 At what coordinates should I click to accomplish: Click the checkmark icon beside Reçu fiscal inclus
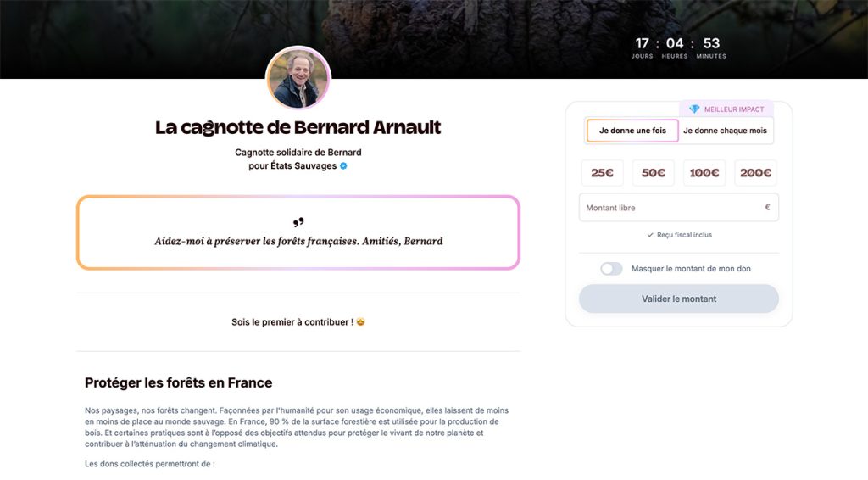[649, 235]
